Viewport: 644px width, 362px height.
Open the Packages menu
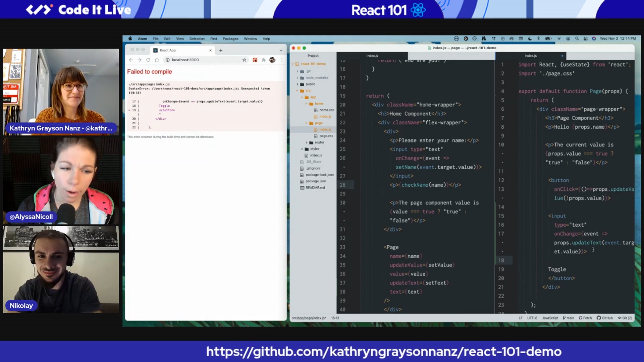(x=230, y=39)
